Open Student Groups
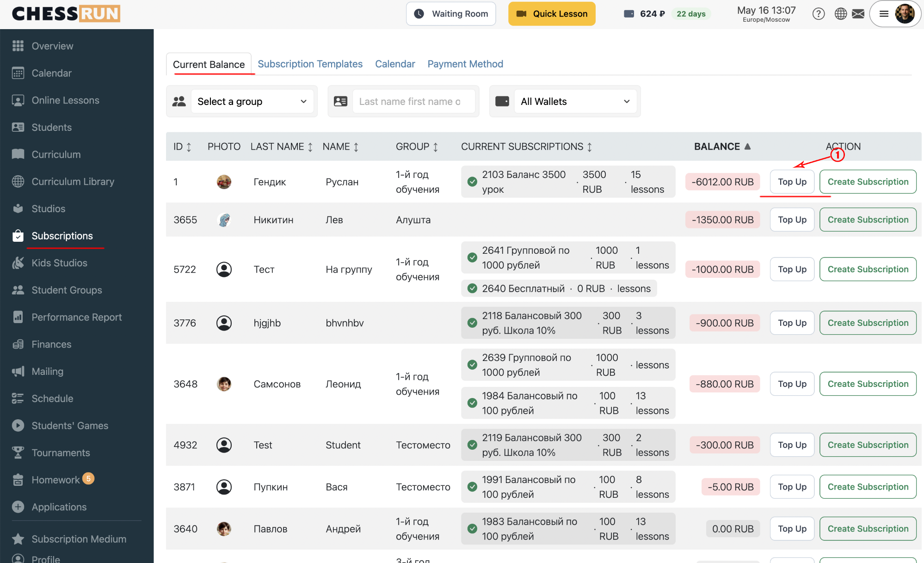Image resolution: width=924 pixels, height=563 pixels. tap(67, 290)
